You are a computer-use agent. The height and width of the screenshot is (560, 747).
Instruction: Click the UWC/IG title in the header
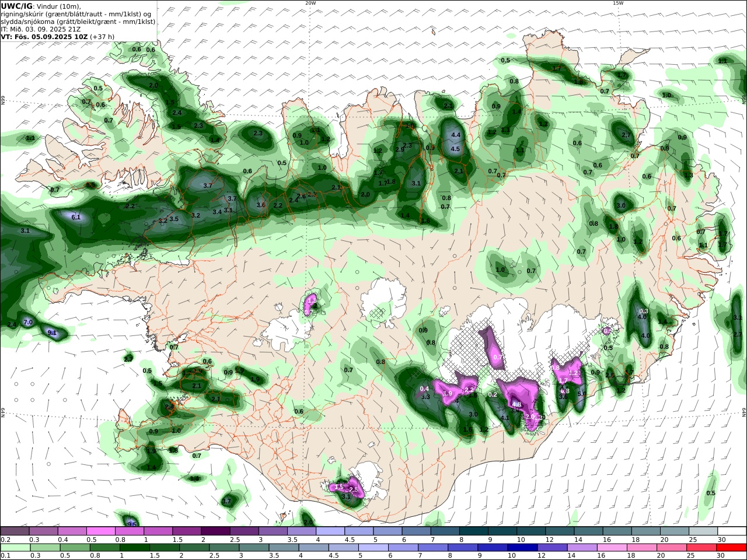pos(16,6)
